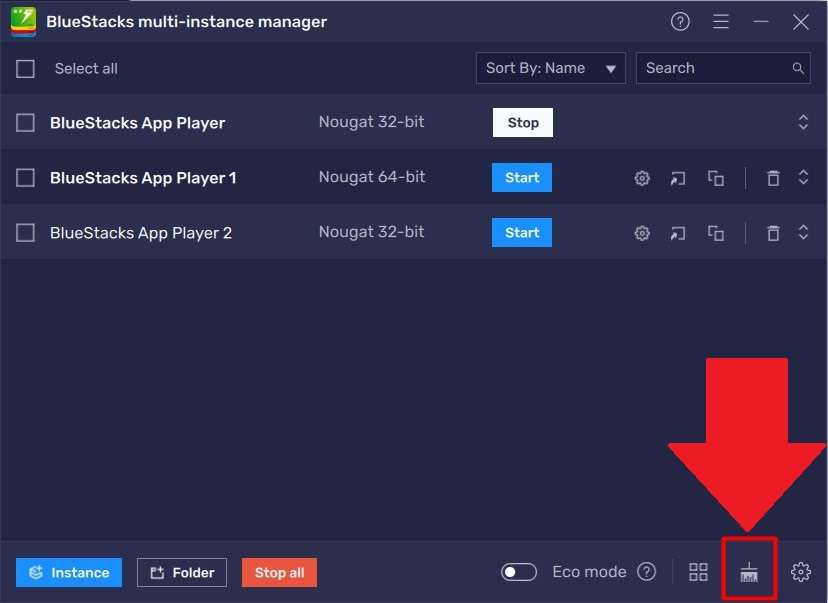Open settings gear for App Player 2
Image resolution: width=828 pixels, height=603 pixels.
[x=642, y=233]
